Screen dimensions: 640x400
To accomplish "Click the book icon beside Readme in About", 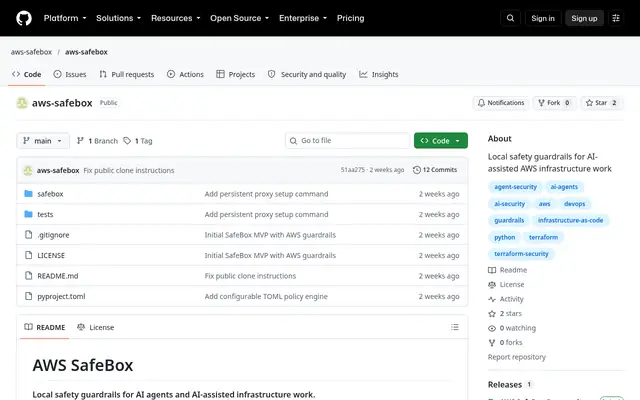I will pos(492,270).
